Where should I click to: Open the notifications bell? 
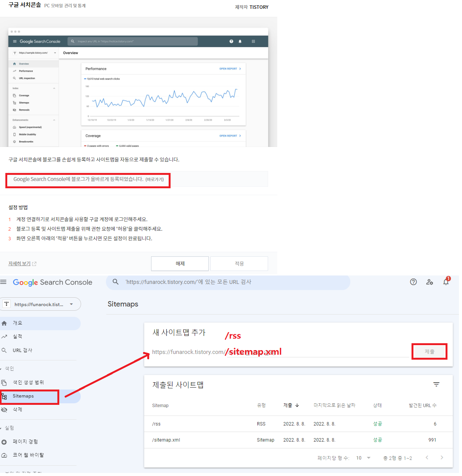[x=446, y=282]
